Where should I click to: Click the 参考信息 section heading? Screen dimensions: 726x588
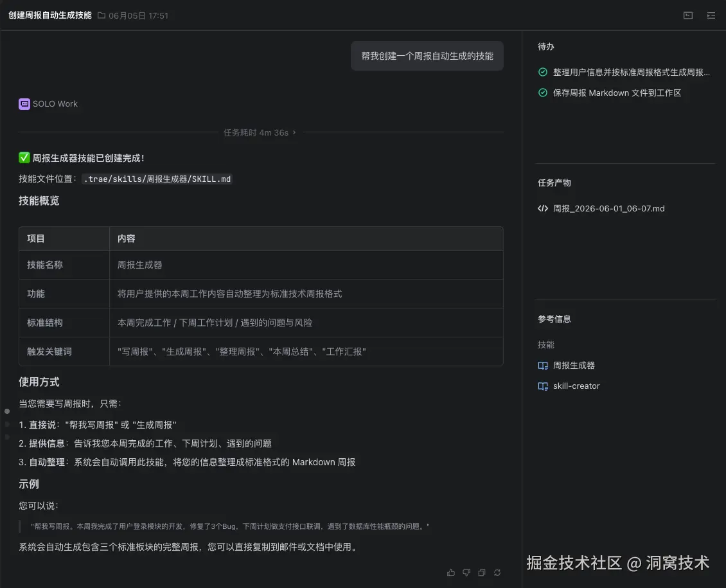pos(554,319)
